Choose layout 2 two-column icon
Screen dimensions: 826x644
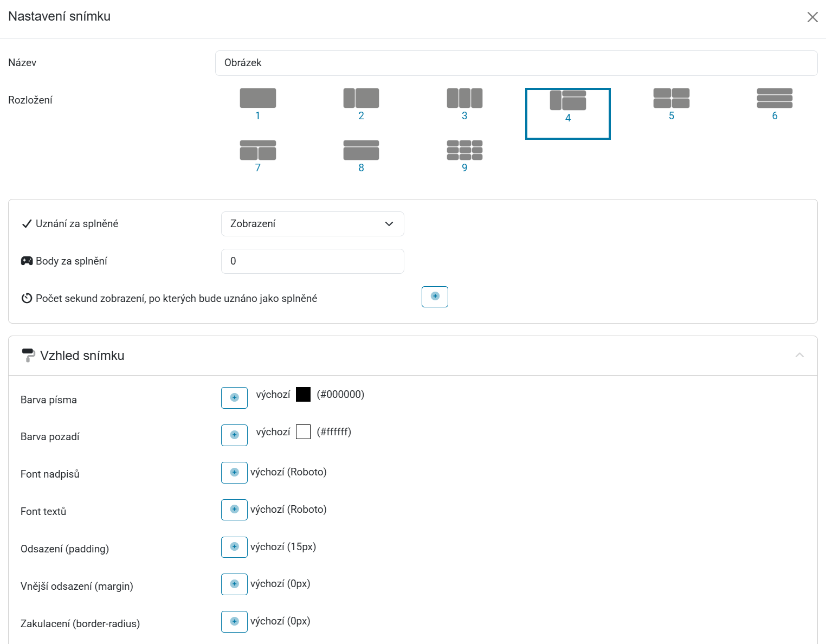point(361,98)
